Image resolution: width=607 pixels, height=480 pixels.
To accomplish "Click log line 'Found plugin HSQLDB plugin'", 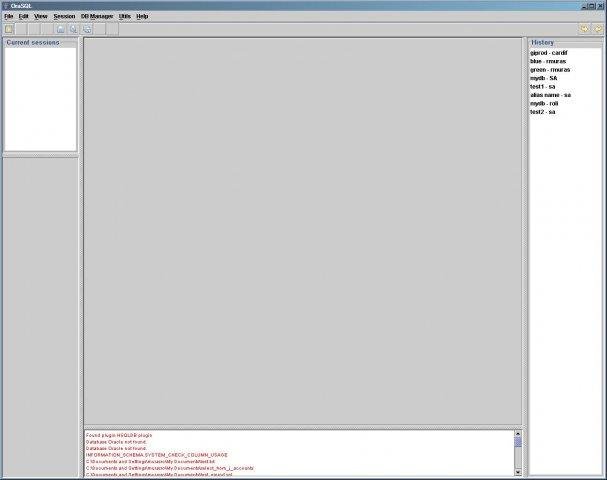I will [x=119, y=435].
